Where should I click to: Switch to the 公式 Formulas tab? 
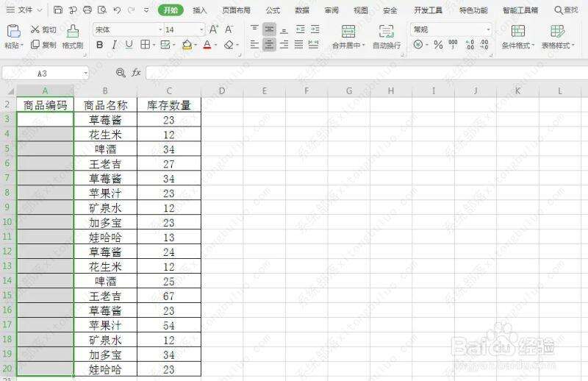click(273, 10)
